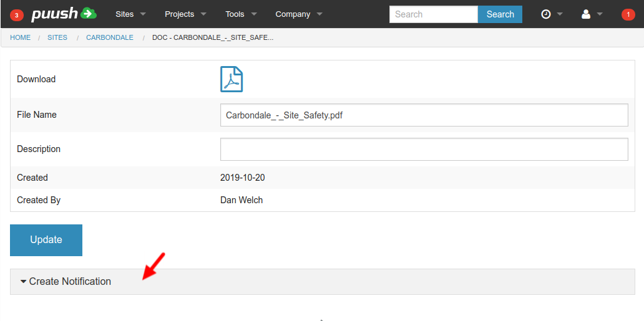Open the CARBONDALE breadcrumb link
The height and width of the screenshot is (321, 644).
point(110,37)
